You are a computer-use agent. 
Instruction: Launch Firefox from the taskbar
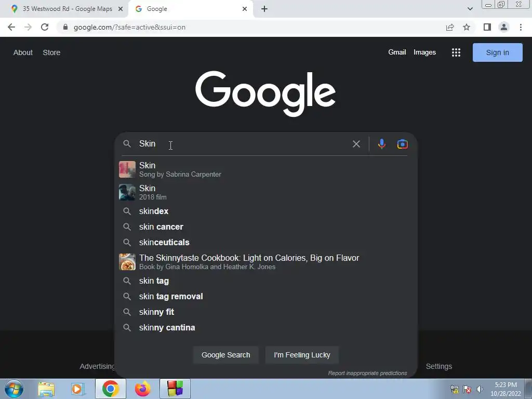click(x=143, y=389)
